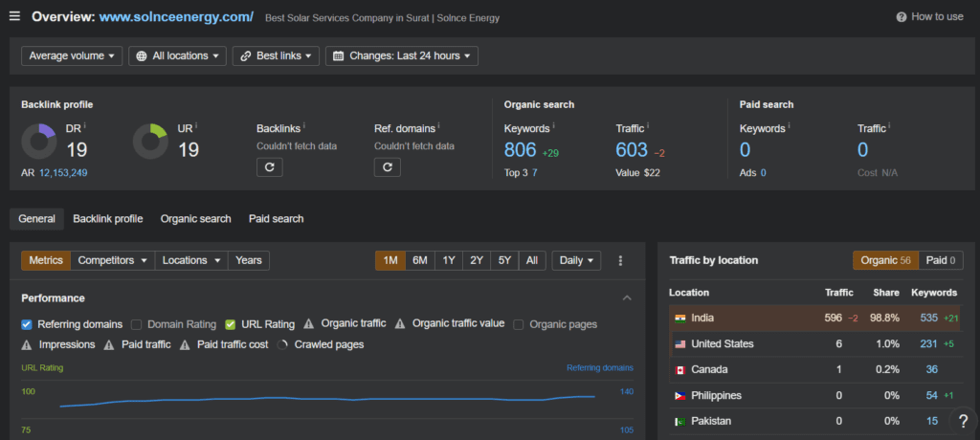The height and width of the screenshot is (440, 980).
Task: Collapse the Performance section chevron
Action: pyautogui.click(x=627, y=298)
